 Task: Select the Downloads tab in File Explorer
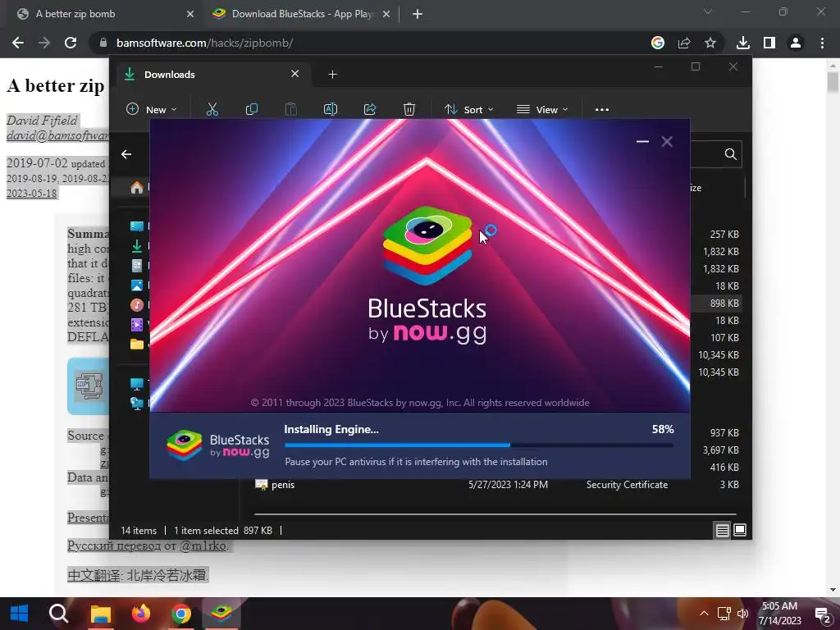point(212,75)
